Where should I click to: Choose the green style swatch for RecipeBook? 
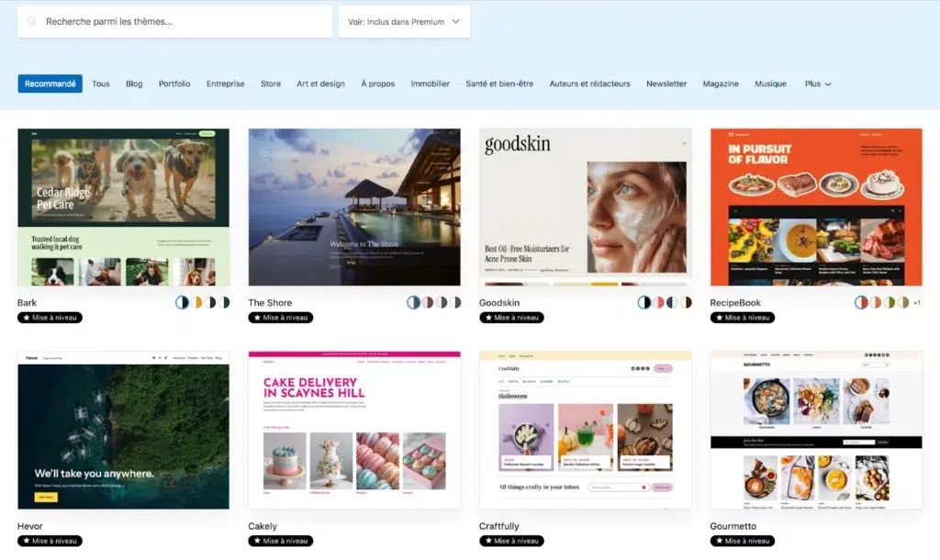[889, 303]
